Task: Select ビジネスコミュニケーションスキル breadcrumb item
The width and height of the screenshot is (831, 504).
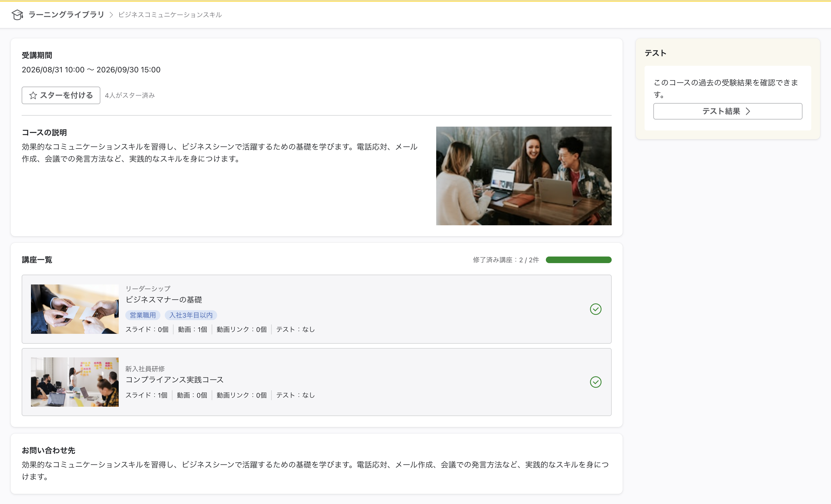Action: coord(170,15)
